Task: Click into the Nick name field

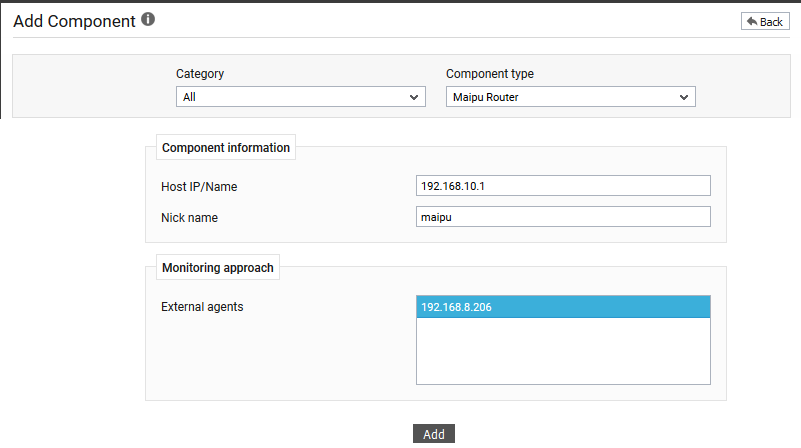Action: tap(563, 217)
